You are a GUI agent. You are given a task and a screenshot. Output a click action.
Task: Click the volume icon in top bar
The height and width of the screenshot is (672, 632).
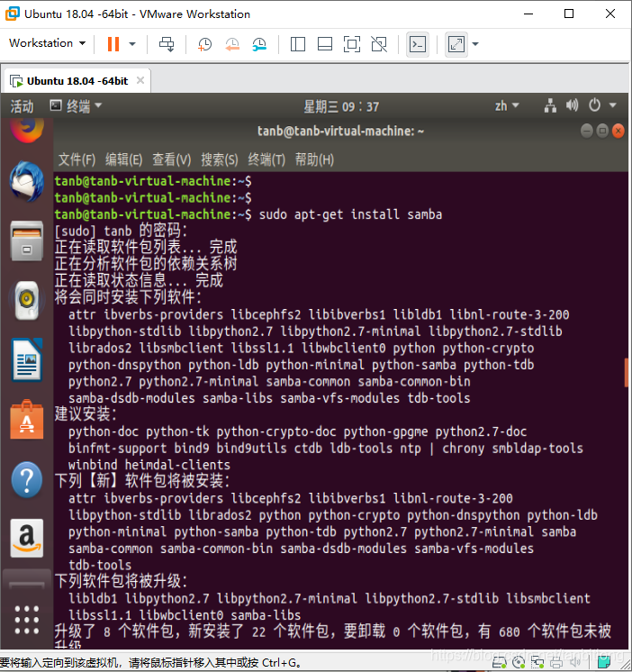(x=572, y=105)
